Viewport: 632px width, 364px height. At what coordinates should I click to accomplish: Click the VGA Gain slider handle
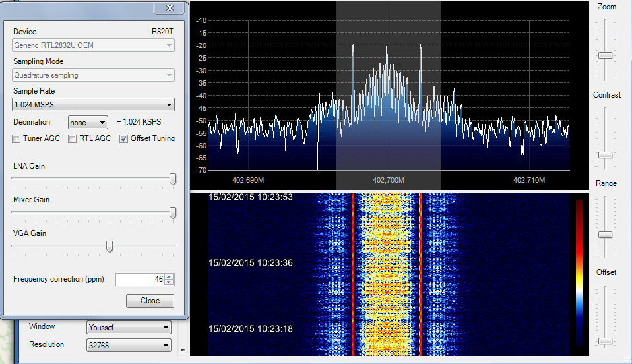pos(110,246)
